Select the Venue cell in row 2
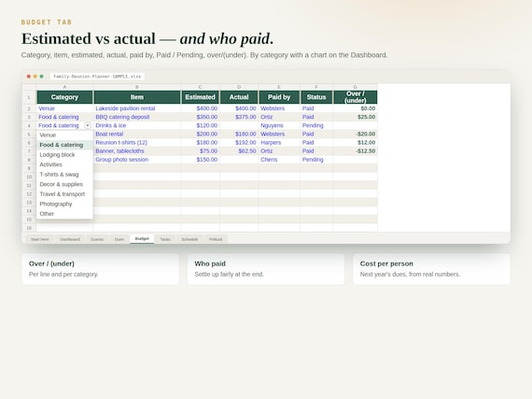The width and height of the screenshot is (532, 399). (x=64, y=108)
